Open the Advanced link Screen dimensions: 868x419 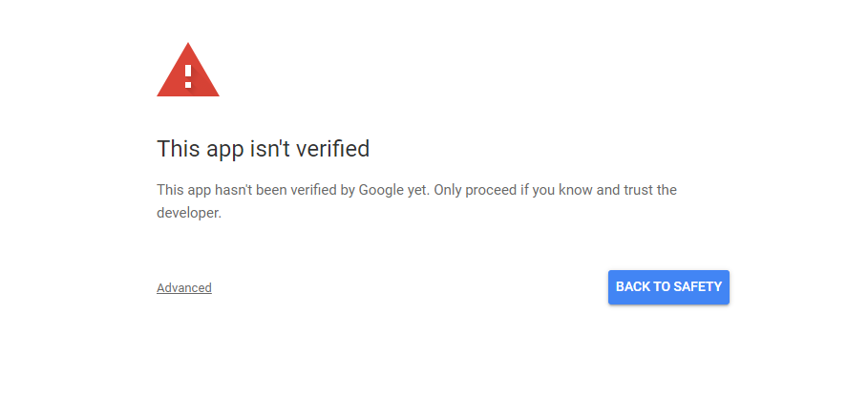coord(183,288)
